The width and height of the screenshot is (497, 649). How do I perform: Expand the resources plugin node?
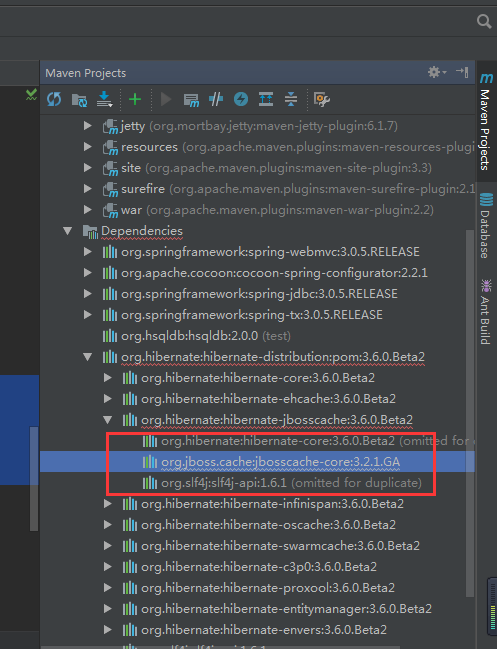[87, 147]
